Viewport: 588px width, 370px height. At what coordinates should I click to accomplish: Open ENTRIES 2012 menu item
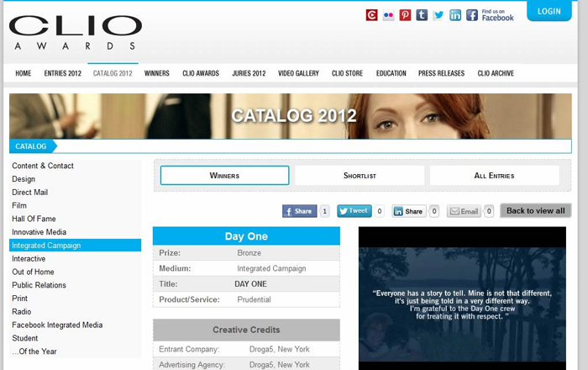[x=63, y=73]
